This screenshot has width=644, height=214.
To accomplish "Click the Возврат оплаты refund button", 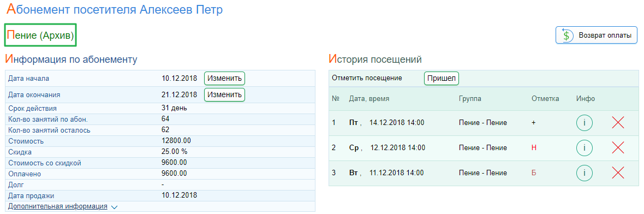I will [597, 35].
